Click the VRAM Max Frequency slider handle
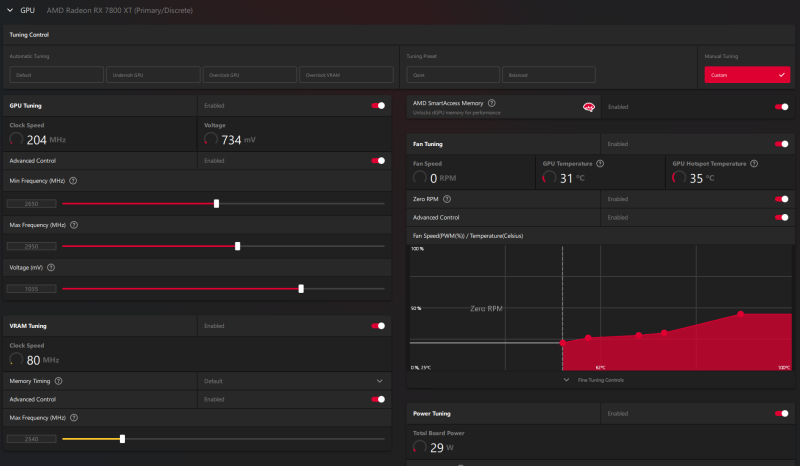 [122, 439]
